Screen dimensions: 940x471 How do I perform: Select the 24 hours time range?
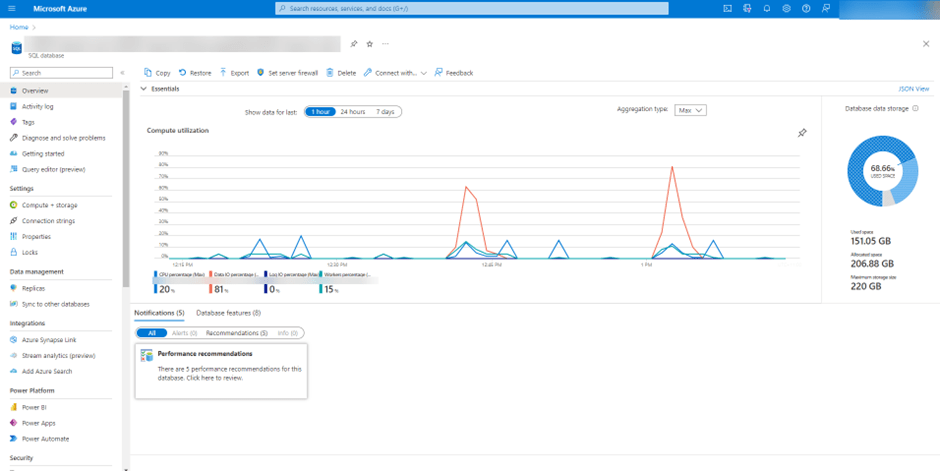click(x=352, y=111)
